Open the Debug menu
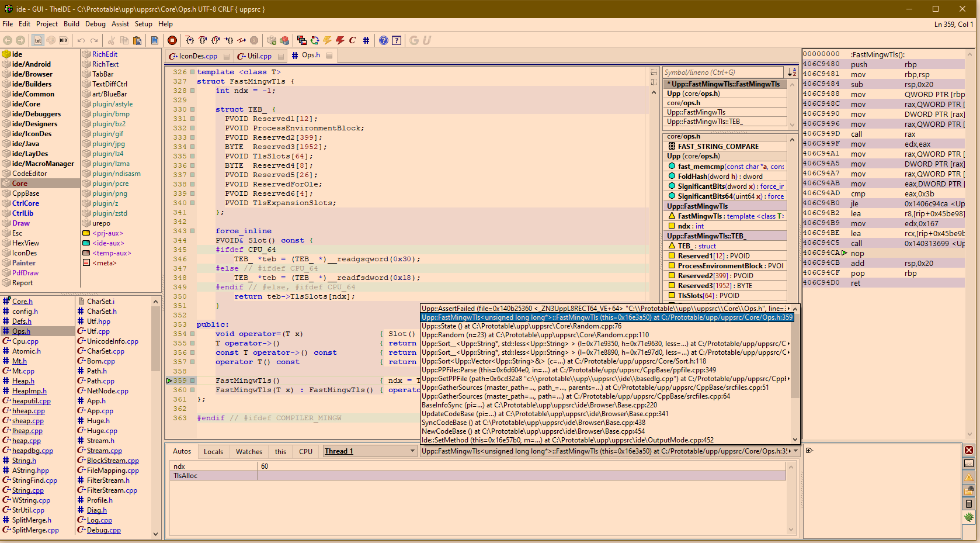The image size is (980, 543). 95,24
